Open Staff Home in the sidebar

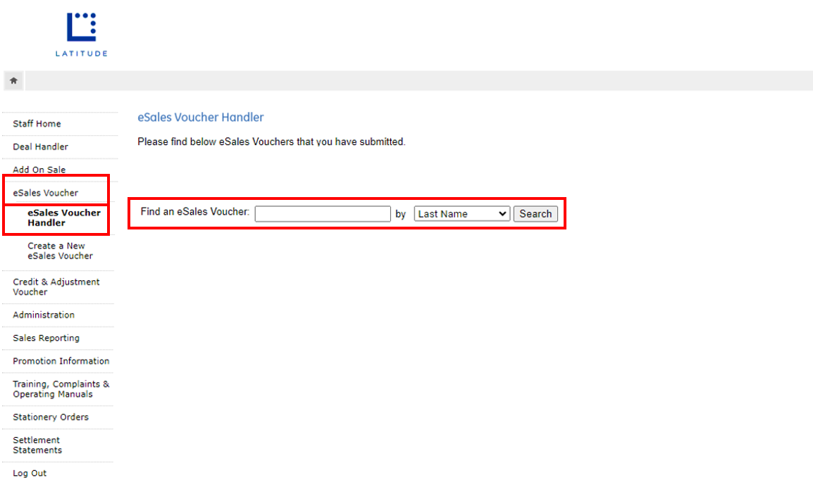pyautogui.click(x=37, y=124)
